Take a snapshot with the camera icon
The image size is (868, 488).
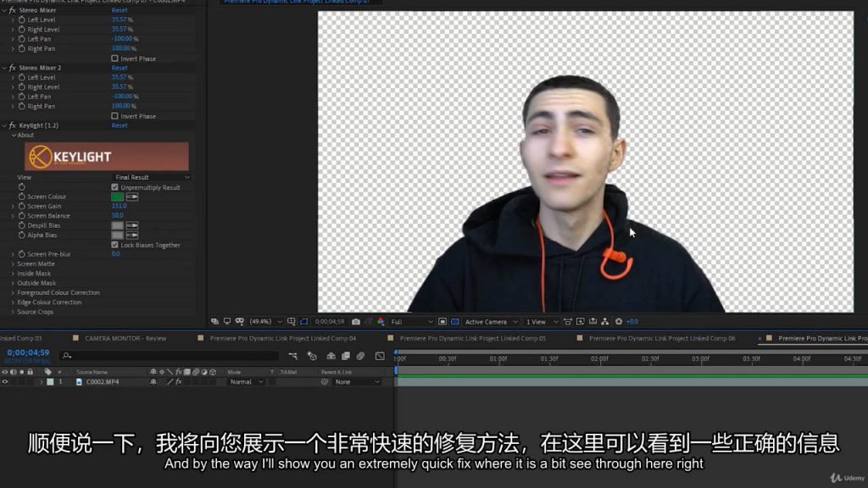pyautogui.click(x=356, y=321)
